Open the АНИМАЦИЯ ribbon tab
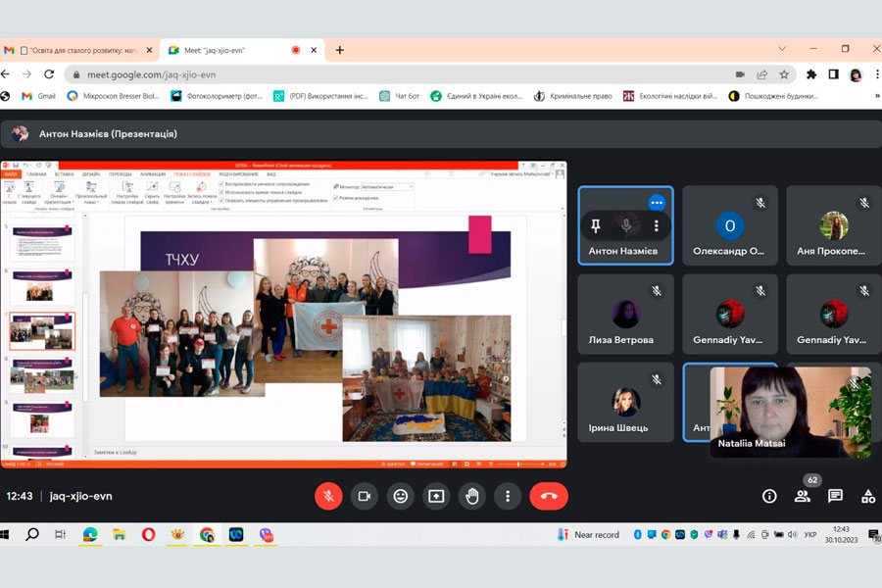This screenshot has height=588, width=882. [153, 174]
